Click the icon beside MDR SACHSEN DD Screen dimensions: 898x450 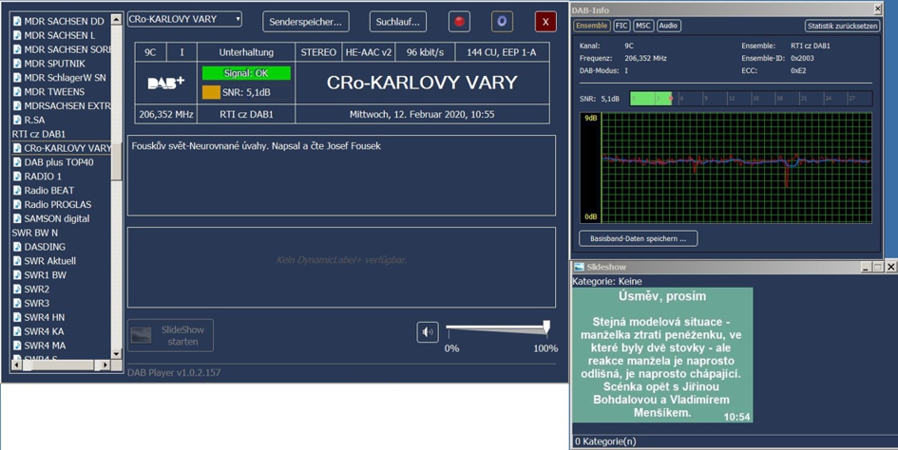click(17, 21)
